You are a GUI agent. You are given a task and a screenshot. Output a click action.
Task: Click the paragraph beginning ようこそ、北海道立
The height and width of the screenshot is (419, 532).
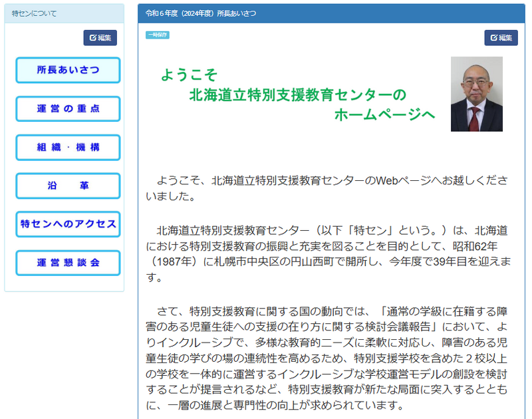point(327,188)
